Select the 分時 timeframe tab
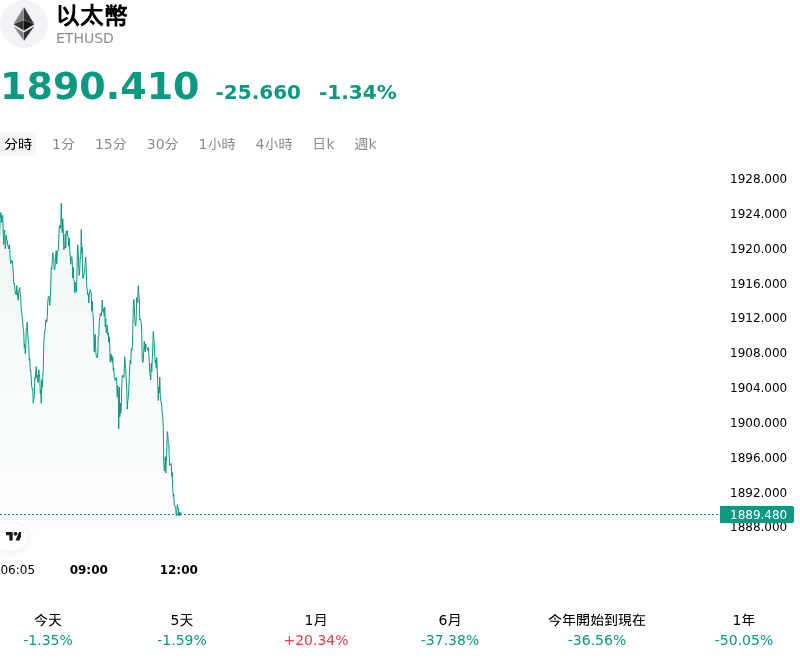The image size is (800, 660). pyautogui.click(x=18, y=144)
